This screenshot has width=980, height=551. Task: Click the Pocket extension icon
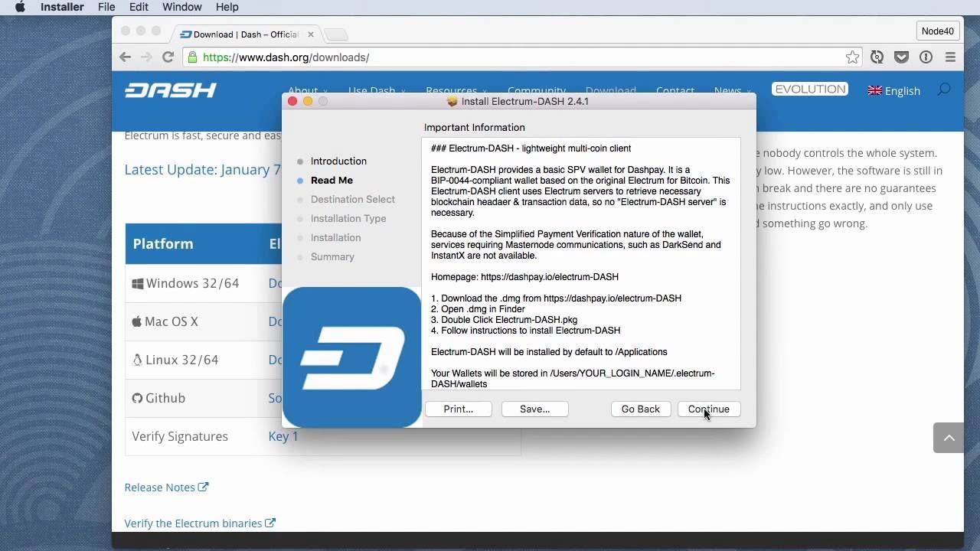point(902,57)
